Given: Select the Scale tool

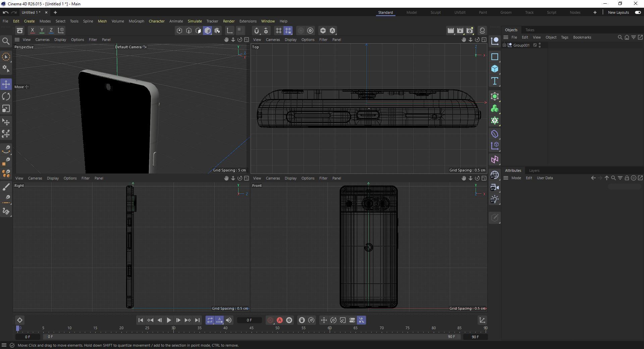Looking at the screenshot, I should tap(6, 108).
